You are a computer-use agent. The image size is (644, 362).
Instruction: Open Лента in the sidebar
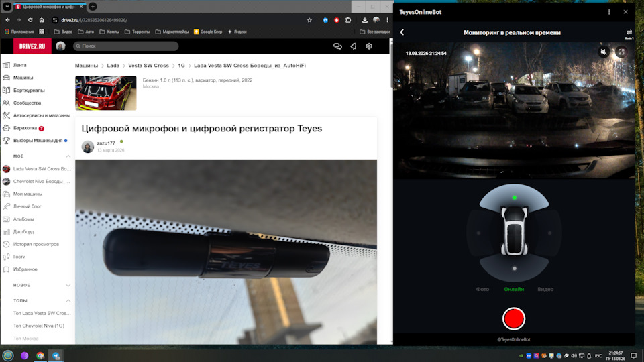tap(19, 65)
